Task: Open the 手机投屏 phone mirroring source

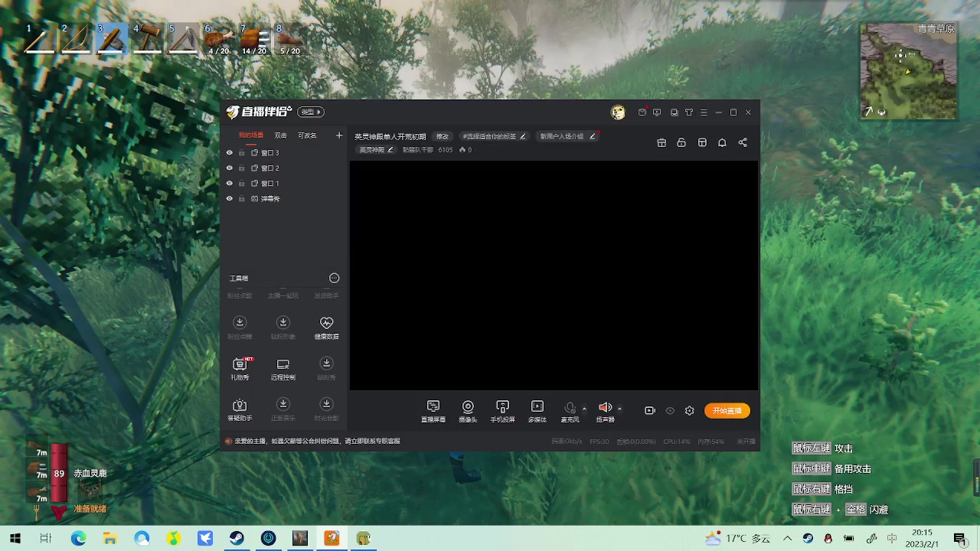Action: (502, 411)
